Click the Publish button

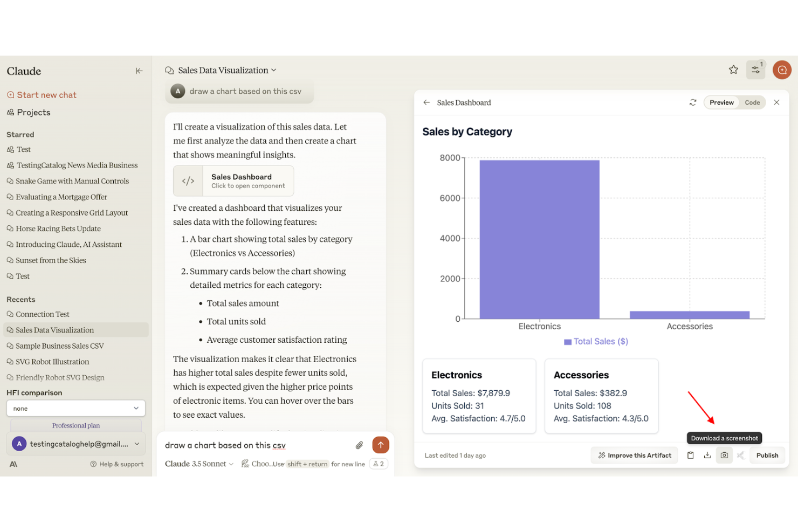767,455
